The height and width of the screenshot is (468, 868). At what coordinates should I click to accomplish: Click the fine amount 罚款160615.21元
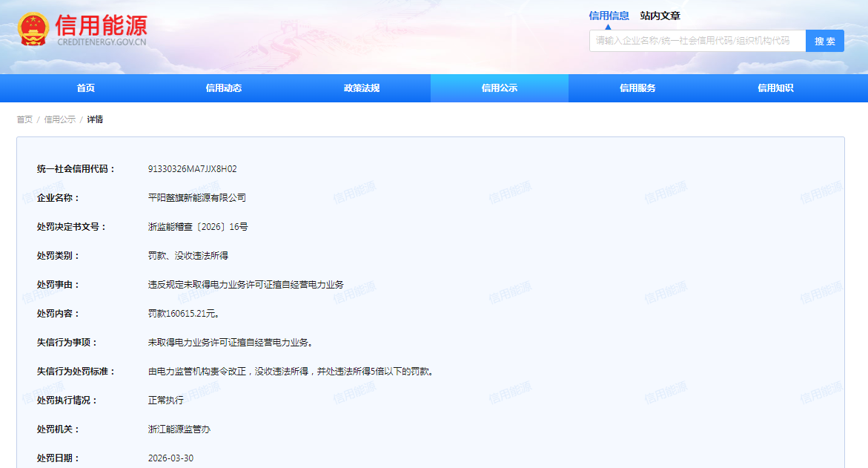(183, 314)
